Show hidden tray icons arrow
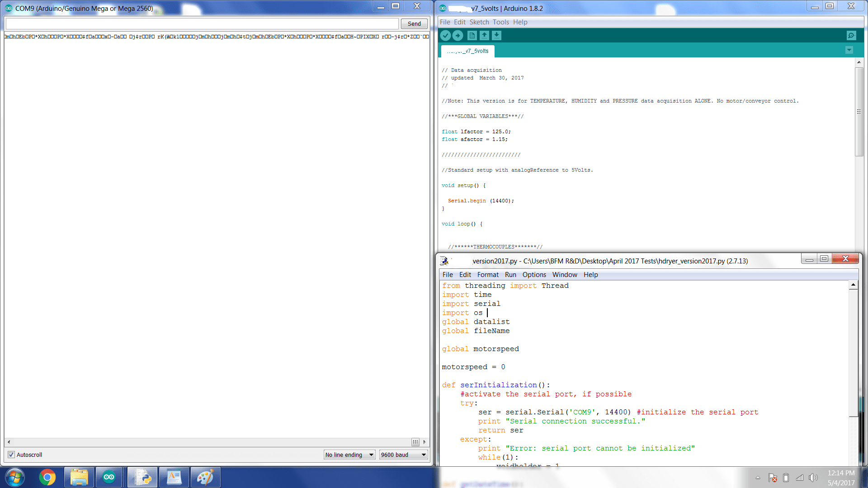The image size is (868, 488). pyautogui.click(x=758, y=478)
